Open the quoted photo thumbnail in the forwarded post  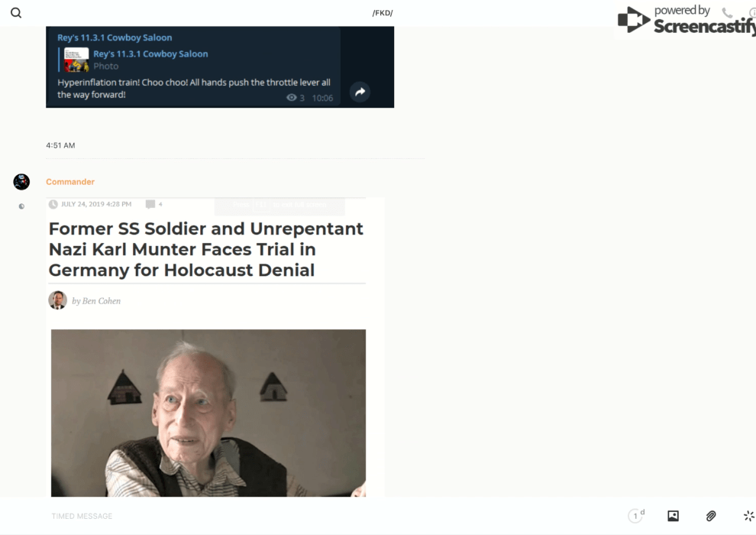coord(76,60)
